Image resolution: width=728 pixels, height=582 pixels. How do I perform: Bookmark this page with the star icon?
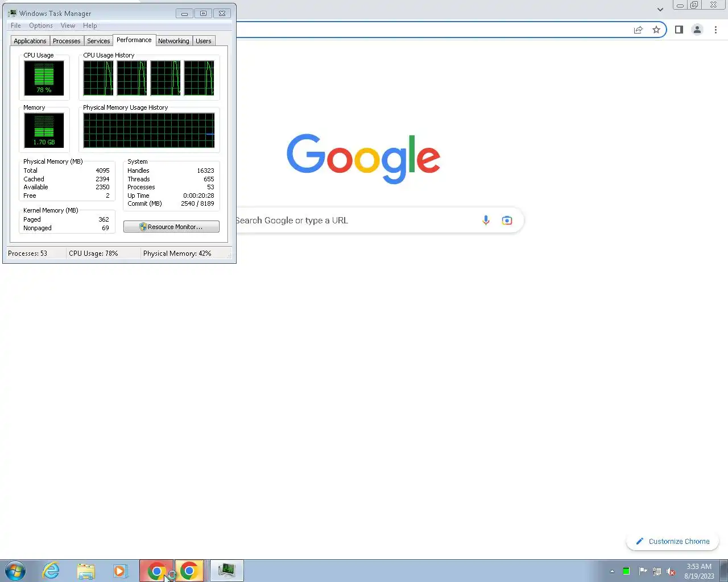click(656, 30)
